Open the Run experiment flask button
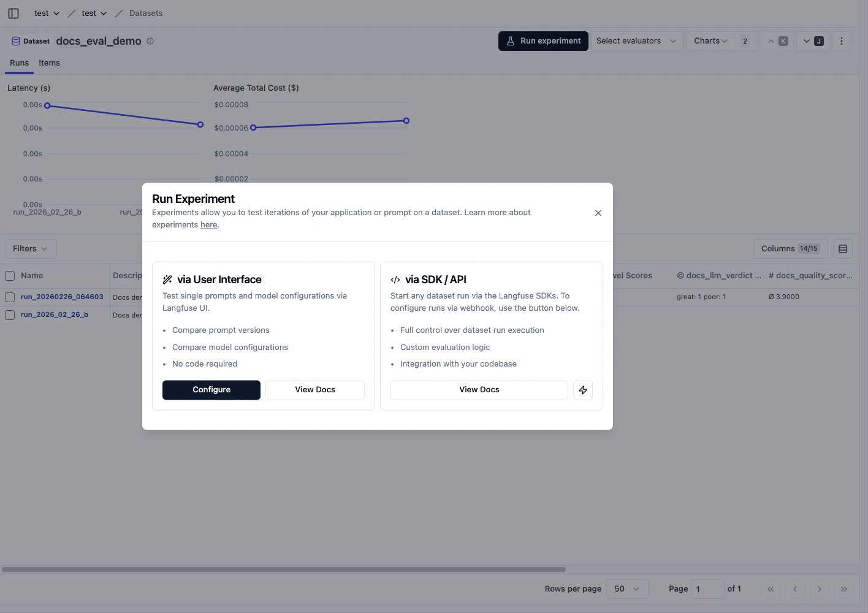Viewport: 868px width, 613px height. pyautogui.click(x=542, y=40)
